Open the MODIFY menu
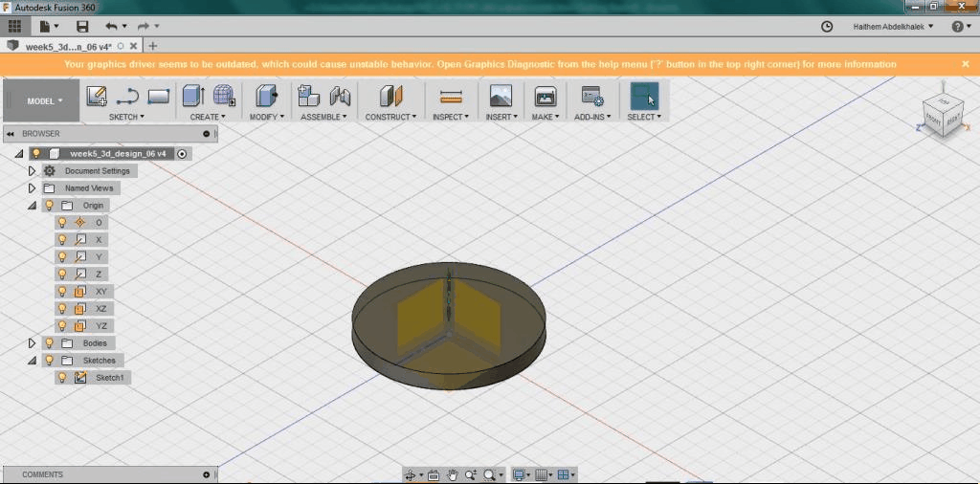The width and height of the screenshot is (980, 484). coord(267,117)
